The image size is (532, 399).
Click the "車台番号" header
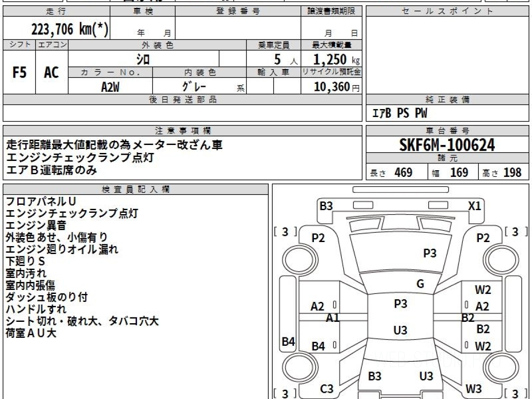click(447, 131)
